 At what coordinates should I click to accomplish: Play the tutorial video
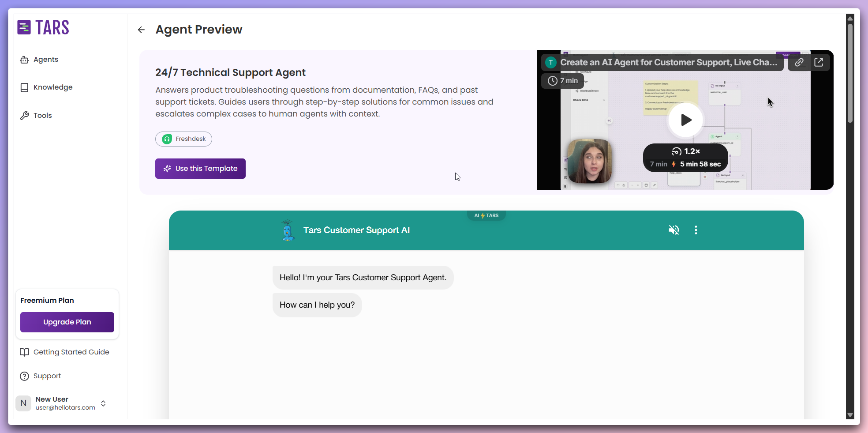click(x=685, y=120)
